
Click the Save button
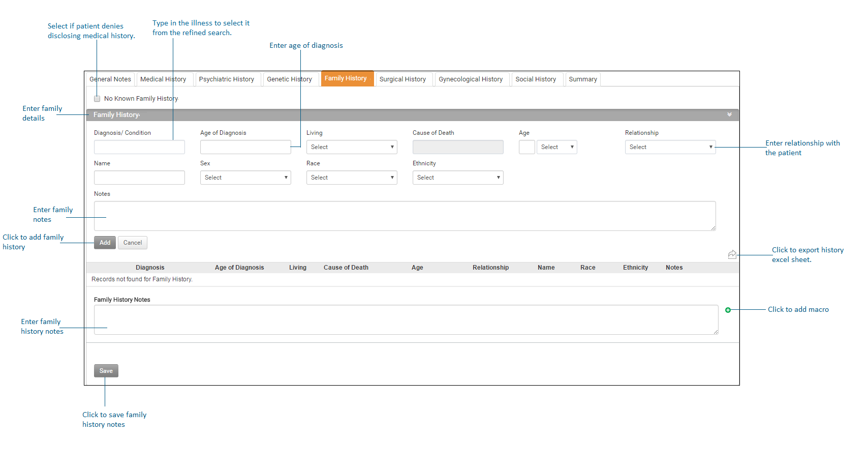click(x=106, y=371)
